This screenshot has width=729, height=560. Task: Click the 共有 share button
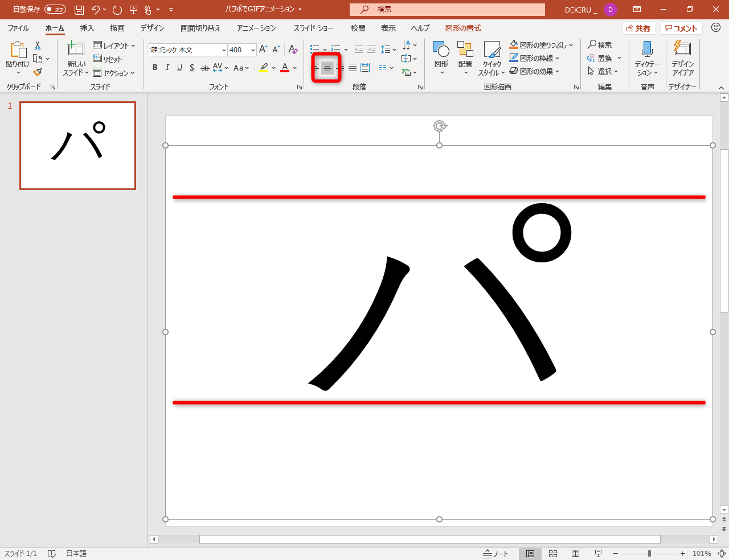click(639, 28)
